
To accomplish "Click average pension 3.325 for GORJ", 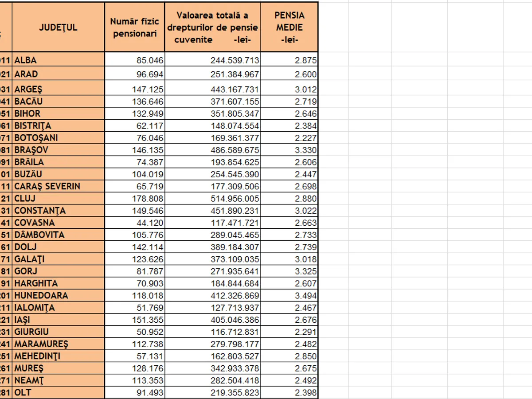I will click(x=289, y=271).
